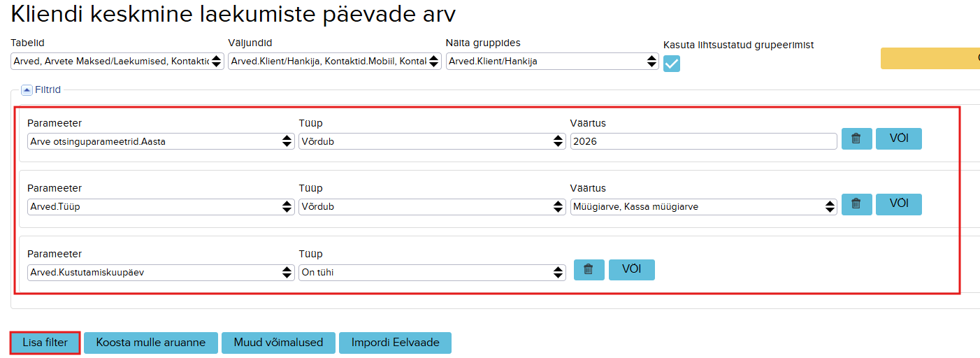Image resolution: width=980 pixels, height=358 pixels.
Task: Click VÕI button in the Arved.Tüüp row
Action: click(899, 204)
